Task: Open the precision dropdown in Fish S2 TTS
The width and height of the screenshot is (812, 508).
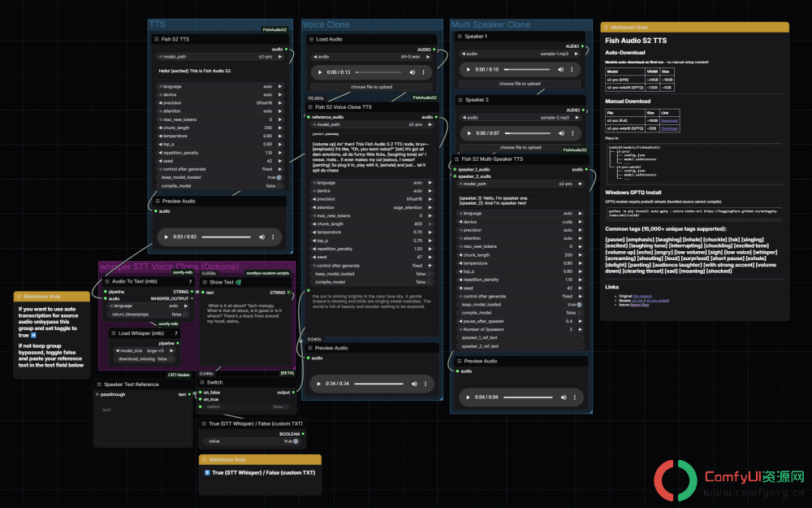Action: pyautogui.click(x=220, y=102)
